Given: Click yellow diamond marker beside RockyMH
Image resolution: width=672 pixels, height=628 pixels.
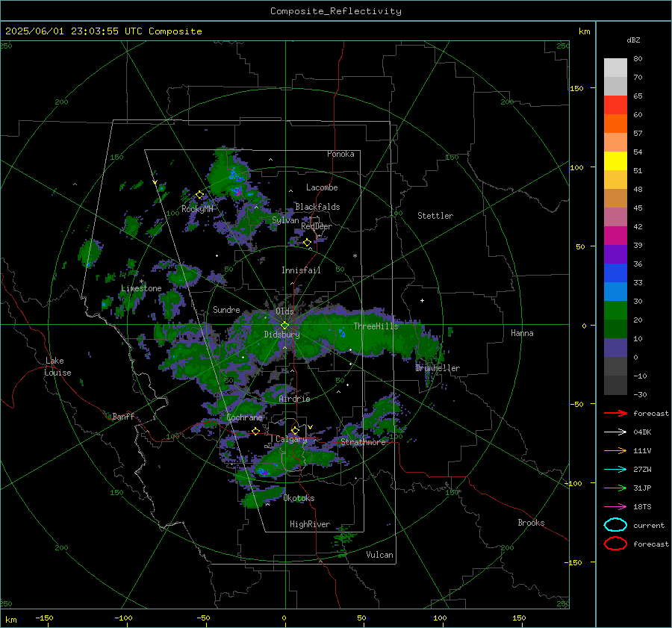Looking at the screenshot, I should click(x=199, y=195).
